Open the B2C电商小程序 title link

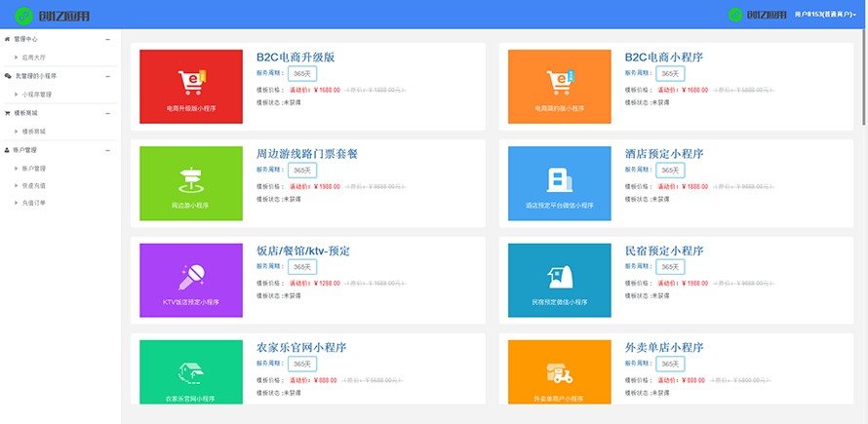coord(664,57)
